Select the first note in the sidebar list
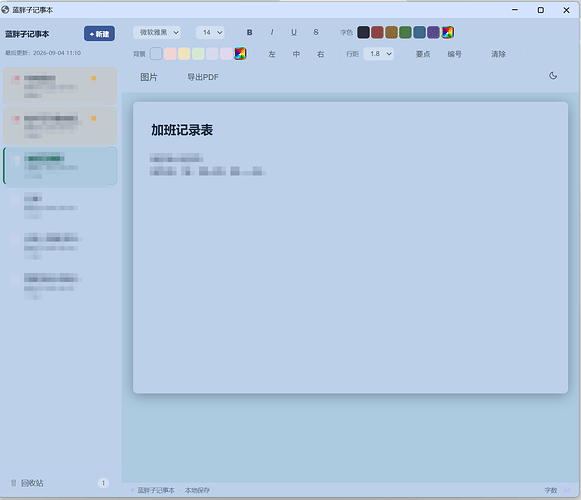The width and height of the screenshot is (581, 500). 60,86
